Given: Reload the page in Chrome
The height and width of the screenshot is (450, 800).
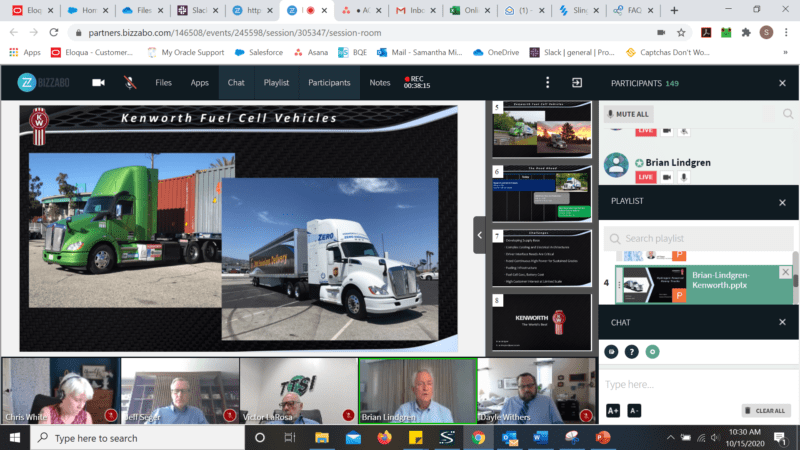Looking at the screenshot, I should [54, 32].
